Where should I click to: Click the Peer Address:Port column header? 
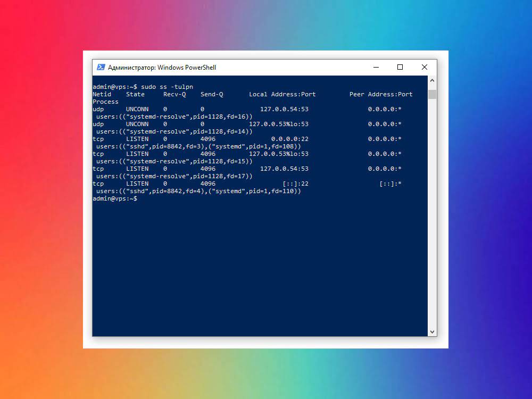380,94
